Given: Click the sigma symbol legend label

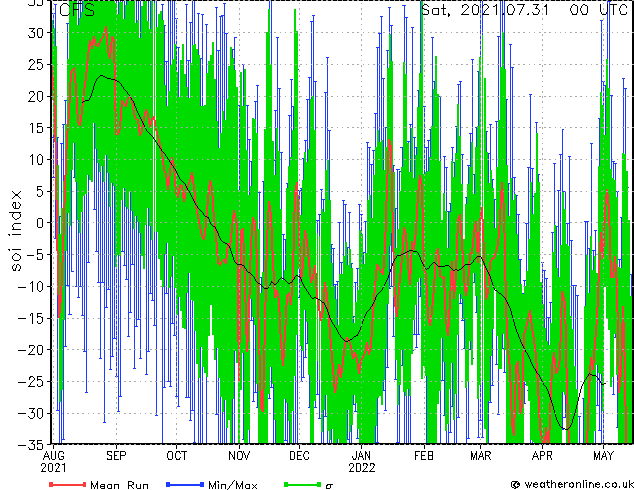Looking at the screenshot, I should (x=329, y=486).
